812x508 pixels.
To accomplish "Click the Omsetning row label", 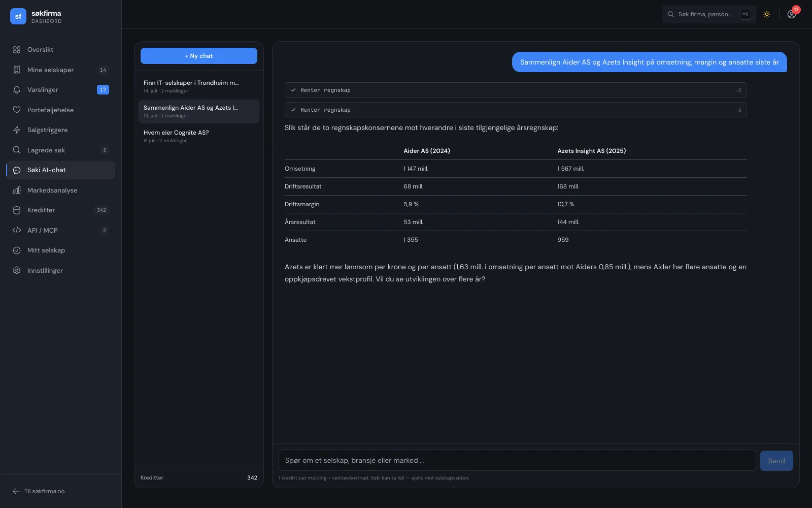I will click(300, 169).
